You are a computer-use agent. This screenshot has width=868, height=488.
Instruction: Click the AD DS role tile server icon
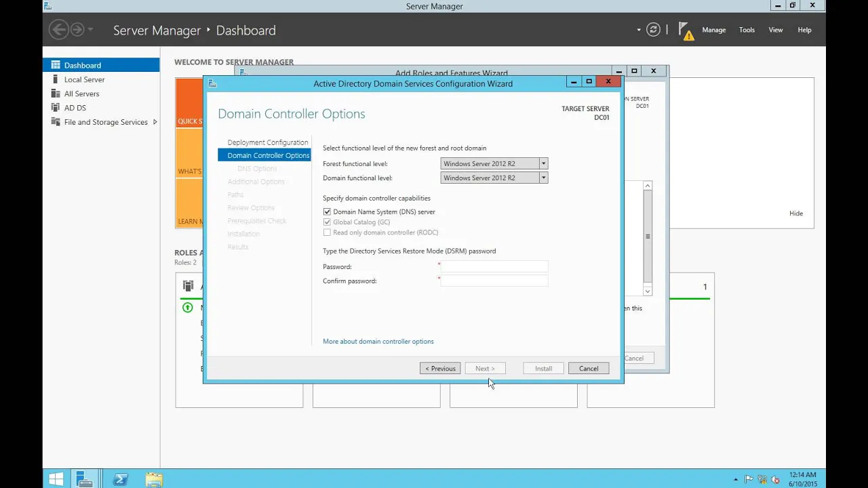click(x=188, y=286)
